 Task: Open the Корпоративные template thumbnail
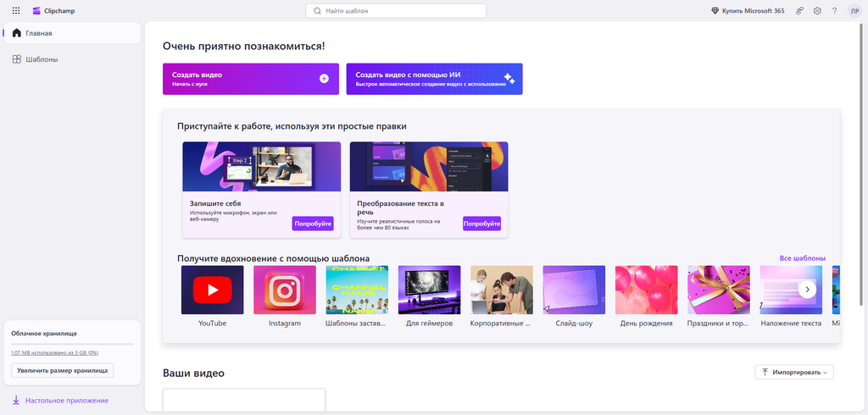click(502, 290)
